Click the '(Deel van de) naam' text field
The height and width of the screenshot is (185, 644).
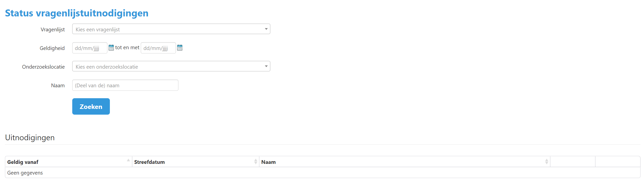(125, 85)
